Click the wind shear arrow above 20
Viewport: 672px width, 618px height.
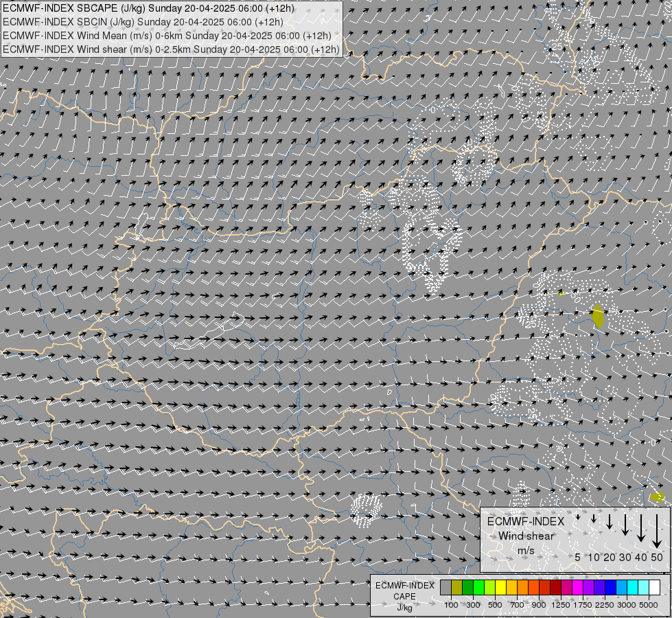(610, 521)
